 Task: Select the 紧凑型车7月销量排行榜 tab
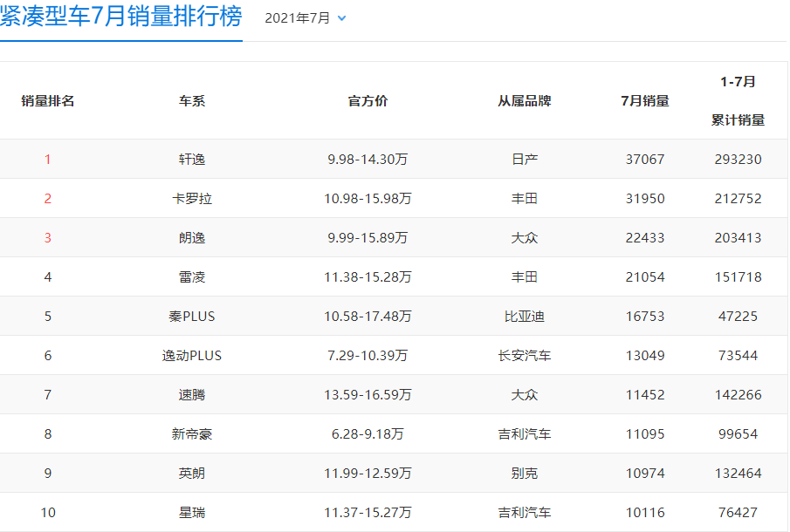[x=121, y=17]
